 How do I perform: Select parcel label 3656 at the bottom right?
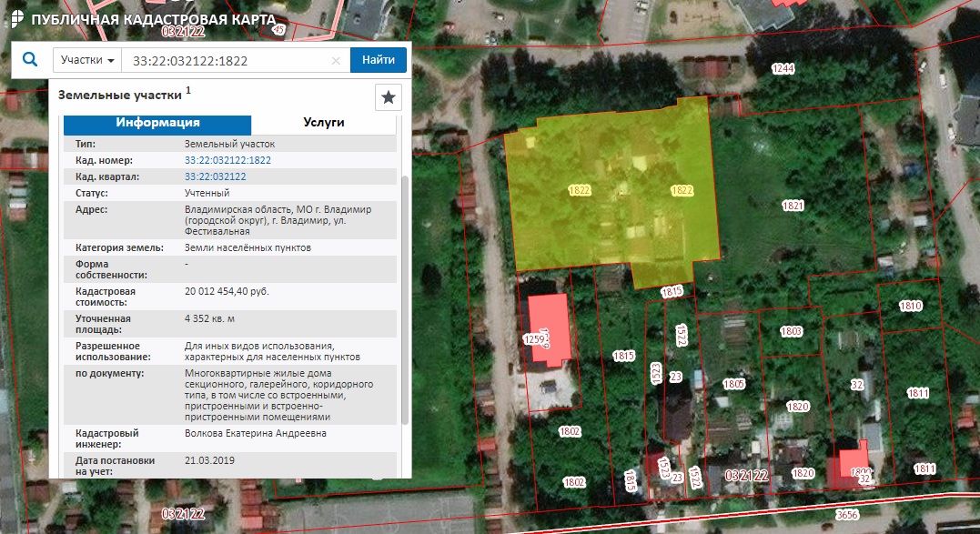(846, 515)
